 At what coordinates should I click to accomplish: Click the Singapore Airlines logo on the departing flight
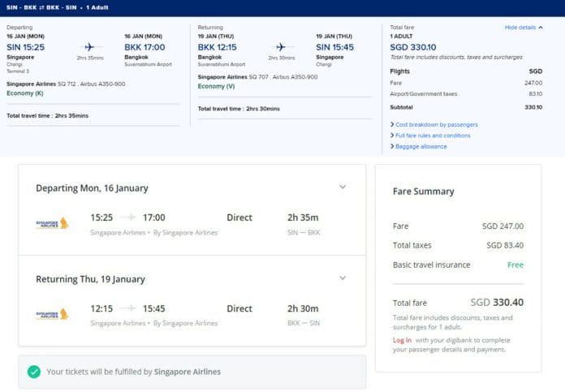tap(52, 223)
